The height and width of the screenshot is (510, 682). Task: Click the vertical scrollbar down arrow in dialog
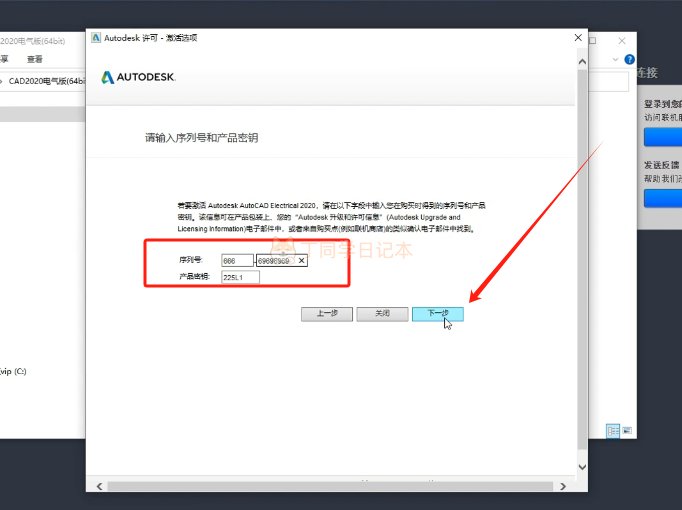point(582,467)
